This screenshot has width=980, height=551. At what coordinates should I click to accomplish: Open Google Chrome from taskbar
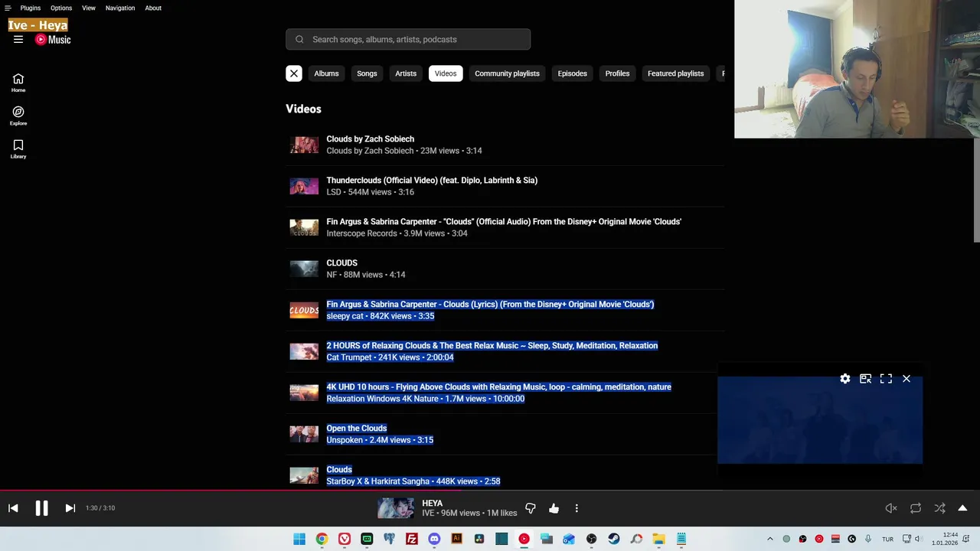(322, 540)
